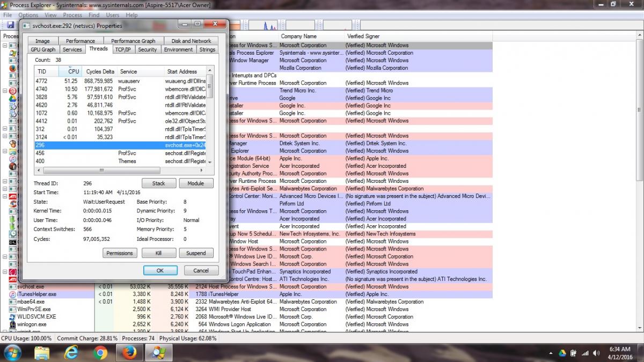Image resolution: width=644 pixels, height=362 pixels.
Task: Click the network signal tray icon
Action: [584, 353]
